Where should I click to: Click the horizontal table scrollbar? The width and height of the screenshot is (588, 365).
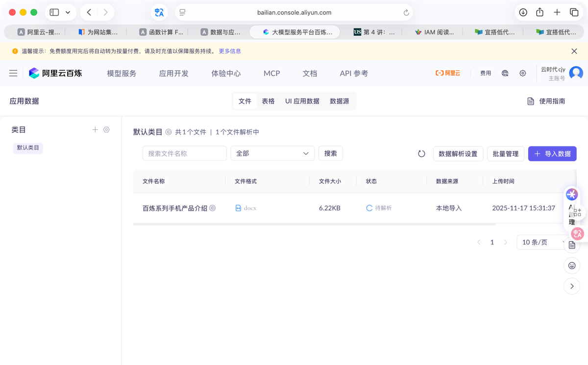click(x=315, y=224)
